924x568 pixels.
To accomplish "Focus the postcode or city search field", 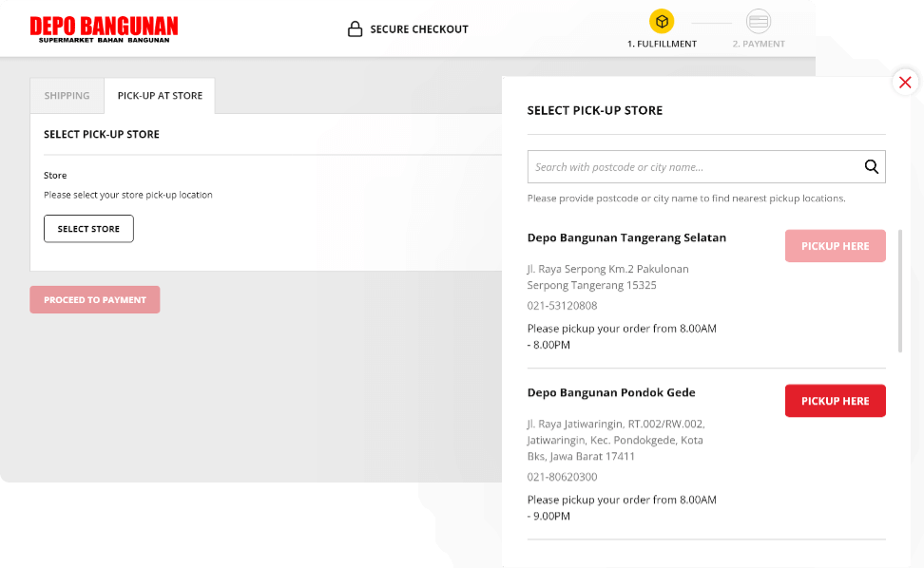I will click(x=694, y=167).
